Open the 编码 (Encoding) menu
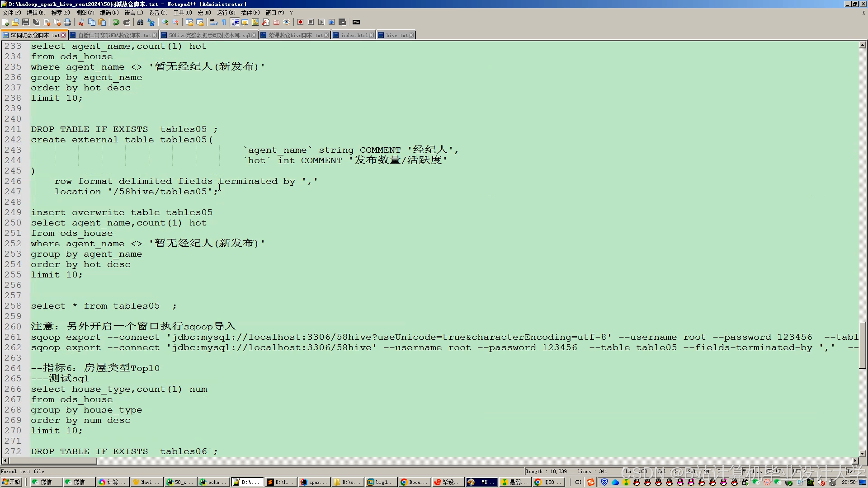The height and width of the screenshot is (488, 868). [x=109, y=13]
